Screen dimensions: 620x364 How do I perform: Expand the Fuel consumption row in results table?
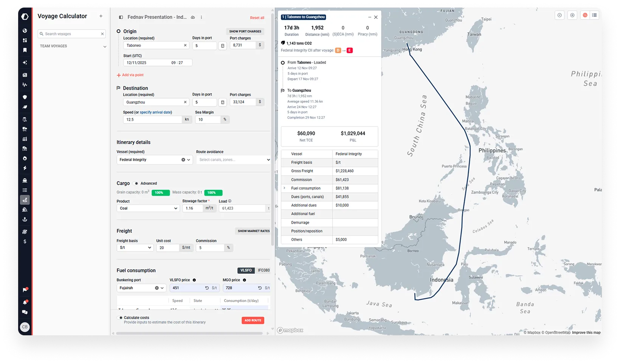[284, 188]
